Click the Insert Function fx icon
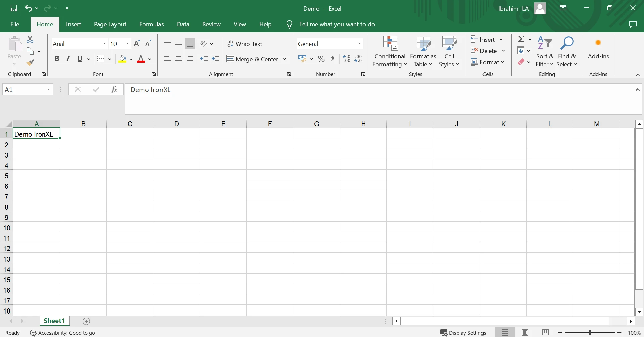 tap(114, 89)
